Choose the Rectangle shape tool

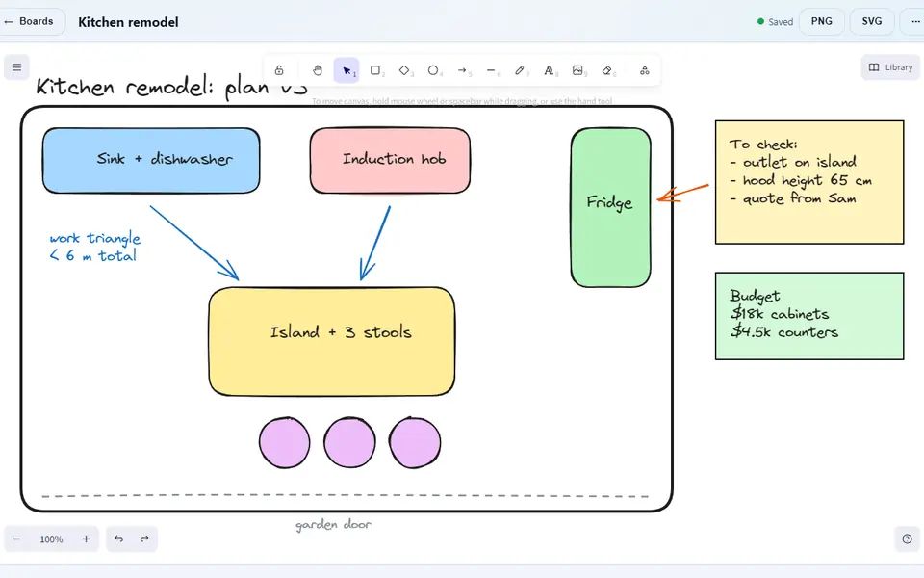tap(375, 70)
